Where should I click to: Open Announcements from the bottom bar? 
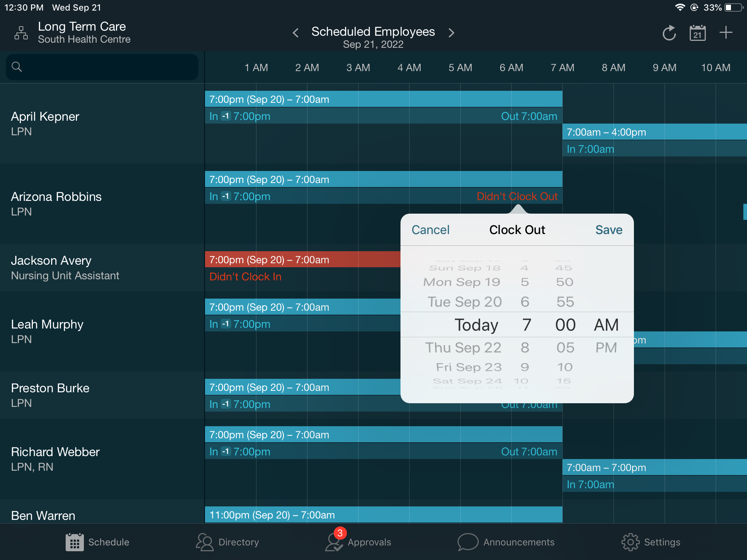point(506,542)
